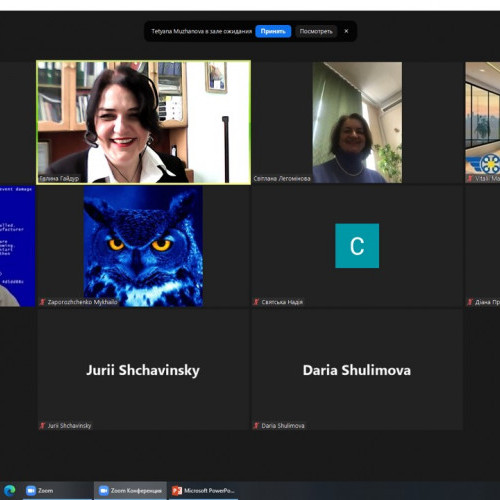Image resolution: width=500 pixels, height=500 pixels.
Task: Dismiss the waiting room notification with the X
Action: pos(346,31)
